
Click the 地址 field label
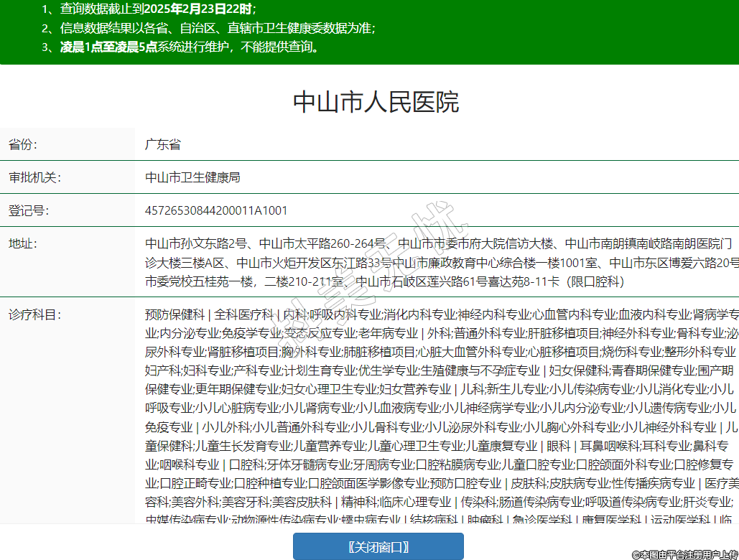click(x=23, y=243)
